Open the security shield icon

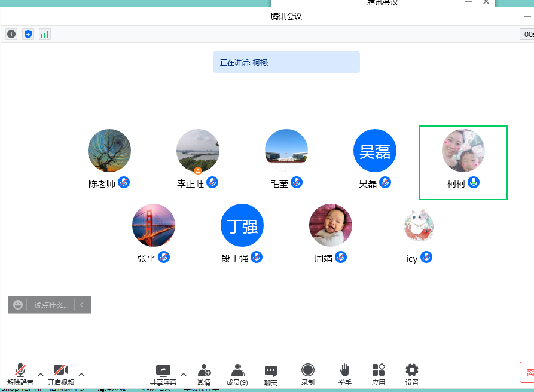pyautogui.click(x=28, y=34)
